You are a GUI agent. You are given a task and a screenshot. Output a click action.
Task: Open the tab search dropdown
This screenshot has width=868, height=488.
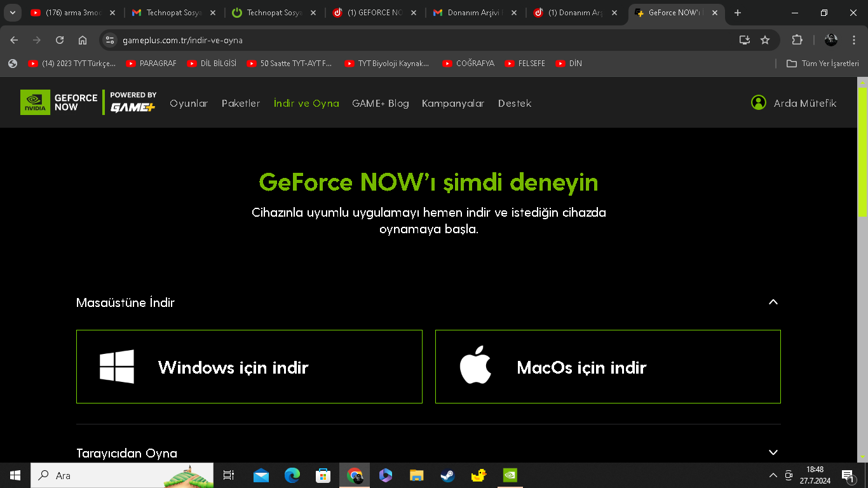tap(12, 13)
